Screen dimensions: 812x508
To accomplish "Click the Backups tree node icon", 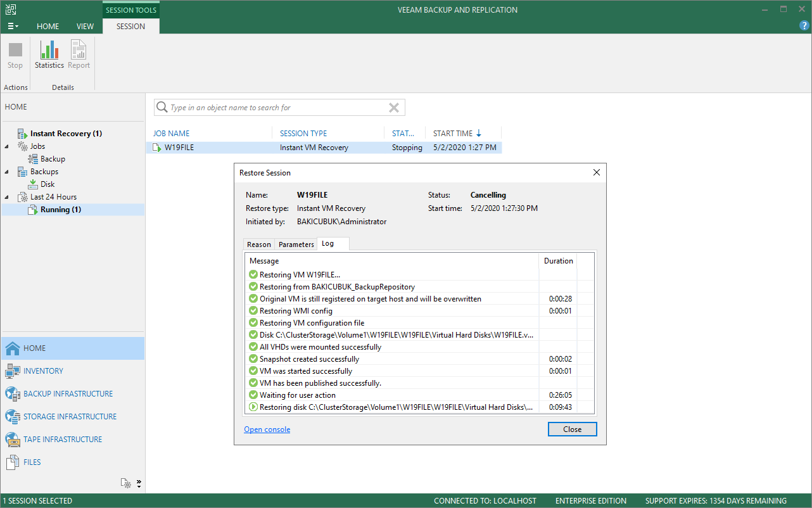I will point(23,172).
